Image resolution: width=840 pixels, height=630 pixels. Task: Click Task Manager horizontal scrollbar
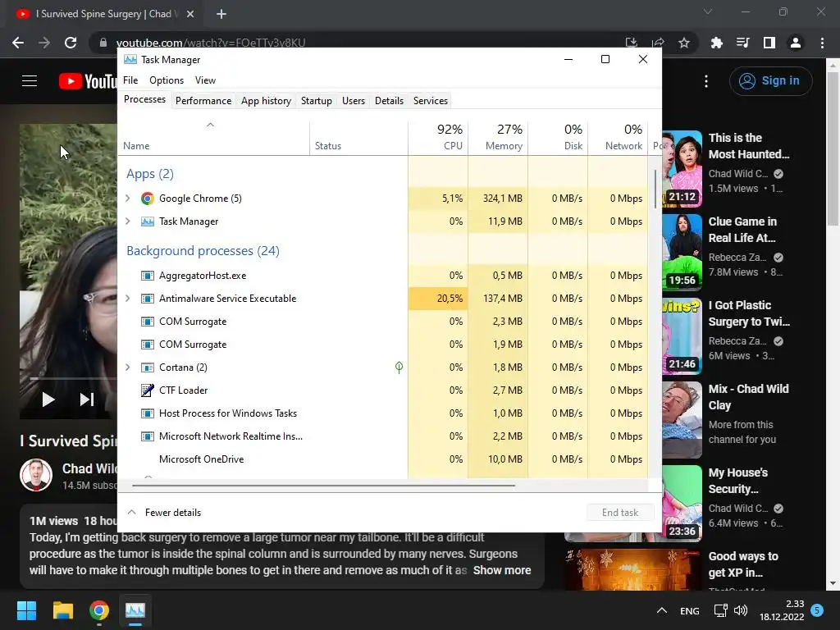pos(323,486)
